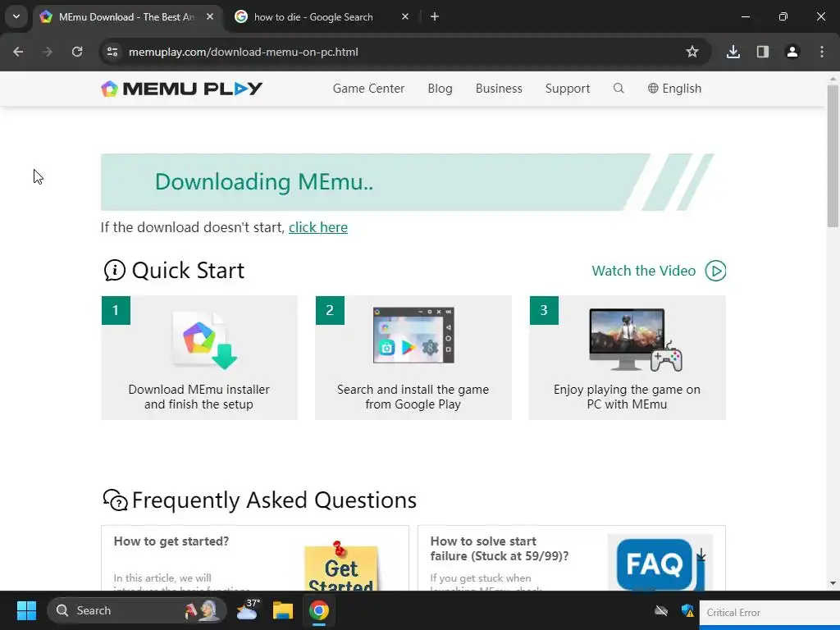Close the Google Search tab
840x630 pixels.
click(x=405, y=16)
